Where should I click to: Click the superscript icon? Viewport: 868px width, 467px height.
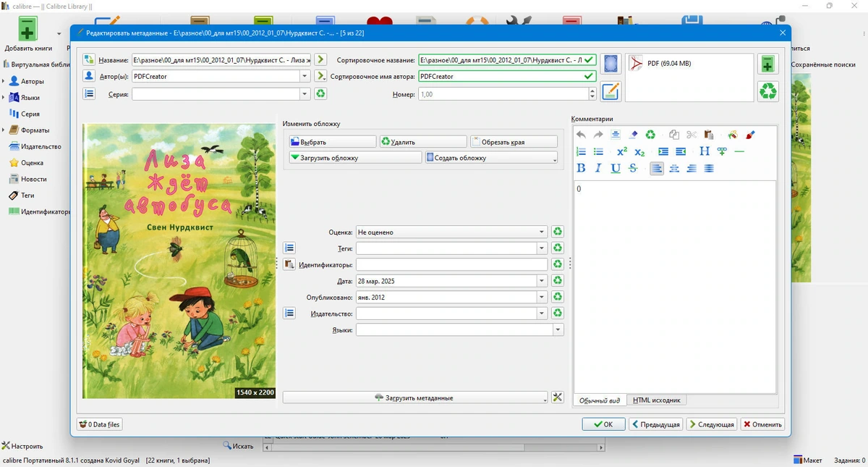tap(622, 151)
